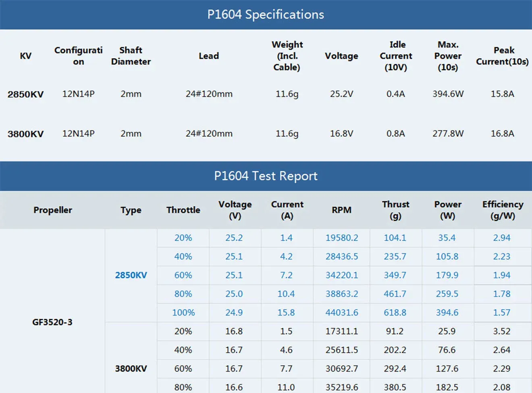Viewport: 532px width, 393px height.
Task: Select the 20% throttle cell
Action: click(183, 238)
